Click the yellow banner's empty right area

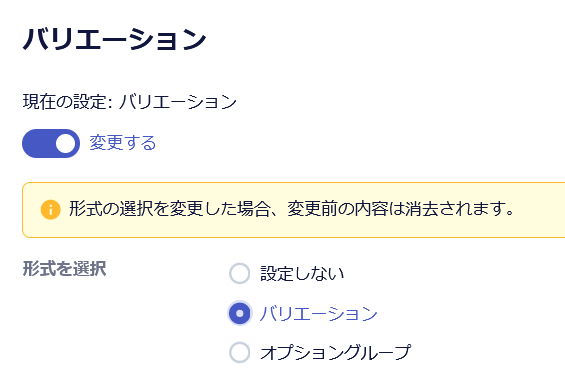pyautogui.click(x=539, y=210)
